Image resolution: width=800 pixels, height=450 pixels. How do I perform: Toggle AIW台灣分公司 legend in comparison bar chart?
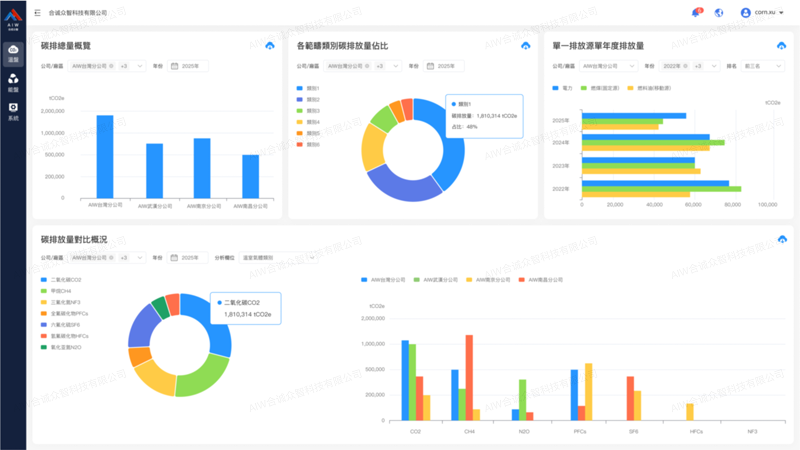383,280
